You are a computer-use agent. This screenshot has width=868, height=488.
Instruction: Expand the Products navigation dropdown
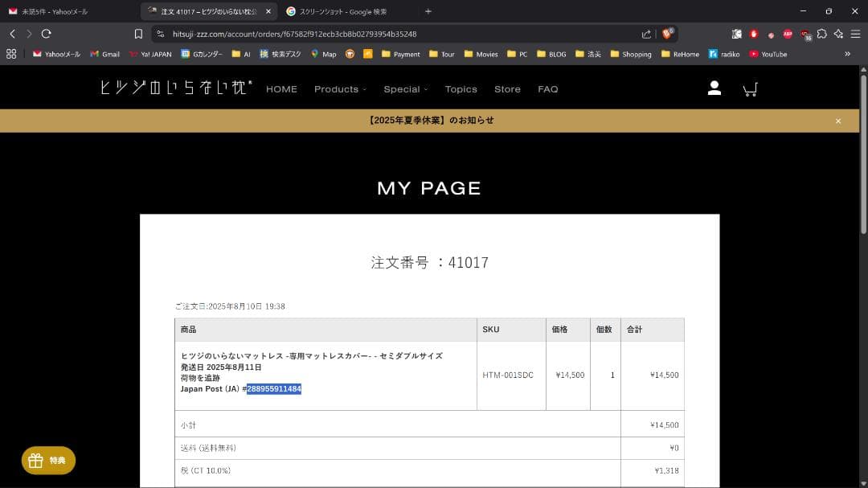[339, 89]
